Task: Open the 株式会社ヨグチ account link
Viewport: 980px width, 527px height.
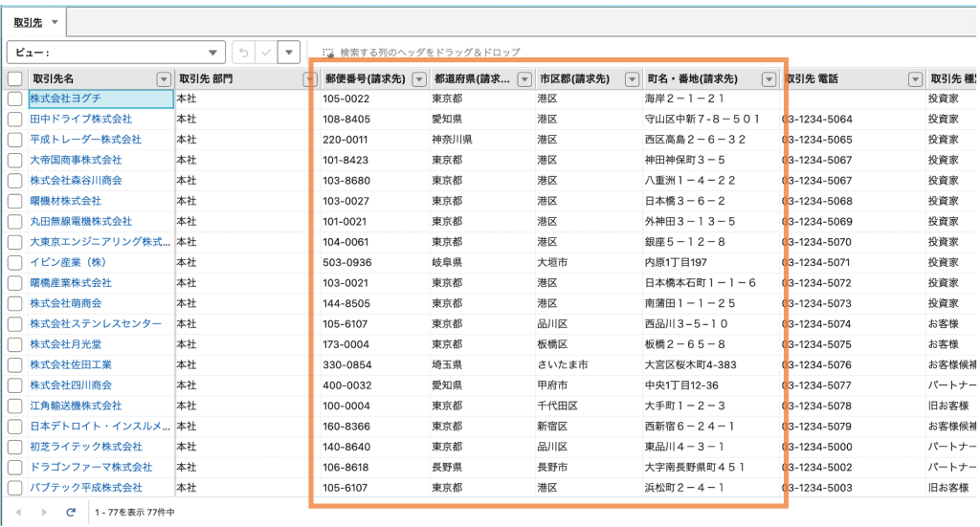Action: [x=65, y=99]
